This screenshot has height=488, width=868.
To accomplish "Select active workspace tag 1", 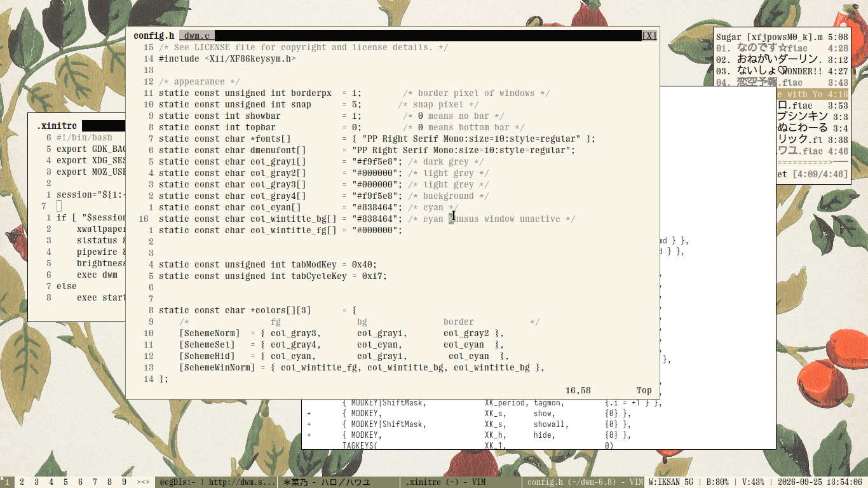I will [7, 482].
